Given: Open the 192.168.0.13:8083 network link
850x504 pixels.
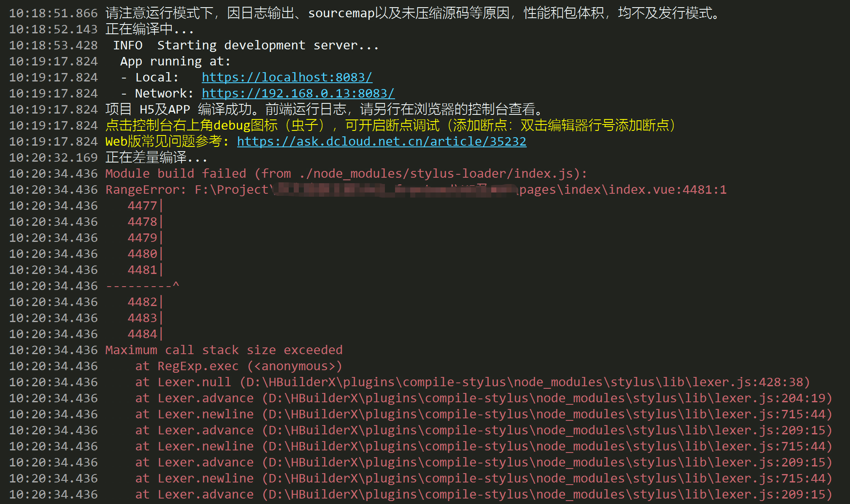Looking at the screenshot, I should [298, 94].
